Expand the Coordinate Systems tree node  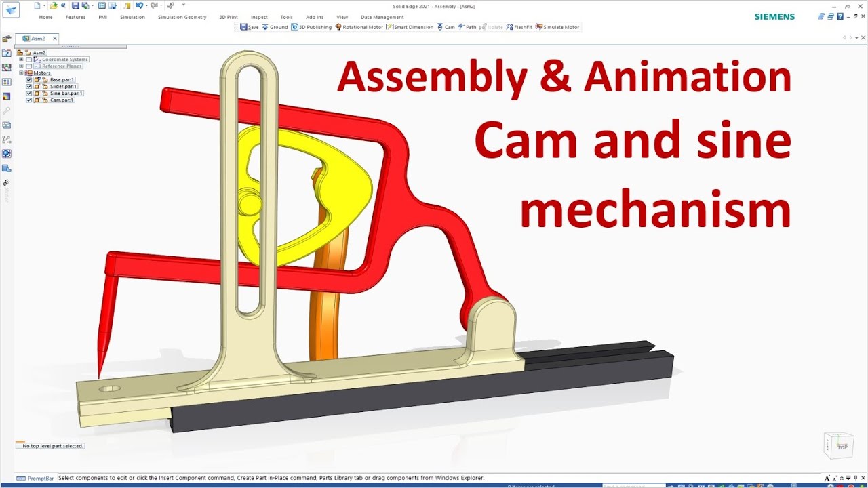[21, 59]
